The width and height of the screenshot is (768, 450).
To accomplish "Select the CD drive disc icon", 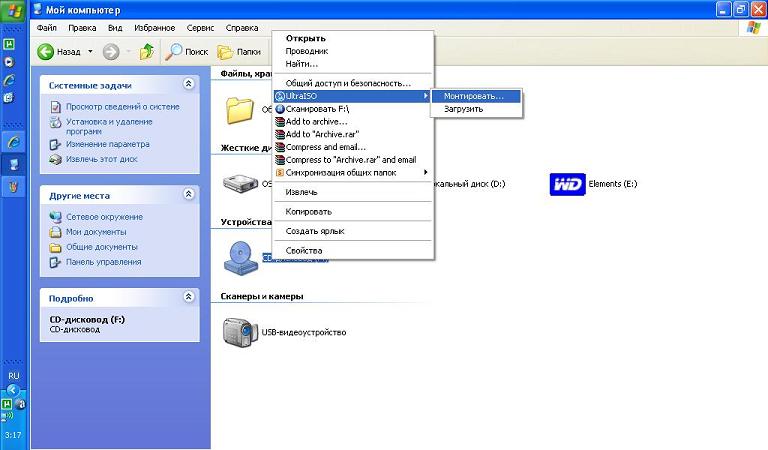I will coord(241,256).
